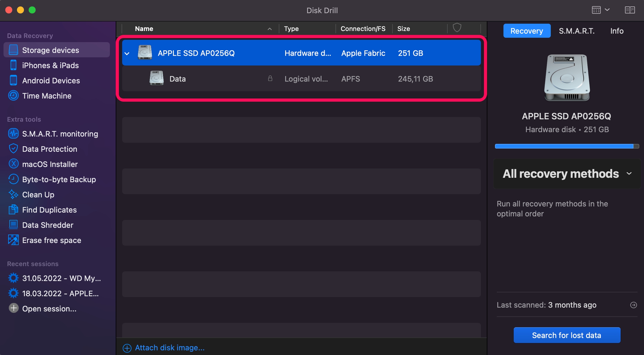Click the Logical vol... type cell
The image size is (644, 355).
(x=306, y=79)
